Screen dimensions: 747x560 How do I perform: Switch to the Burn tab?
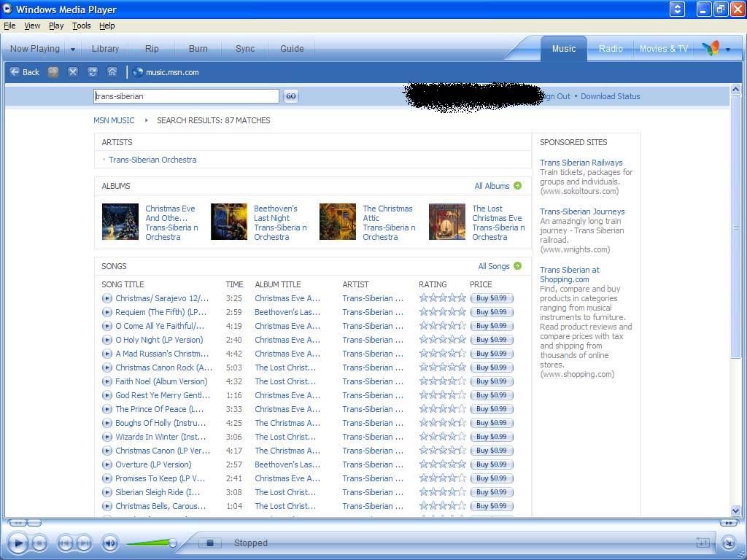click(x=198, y=49)
